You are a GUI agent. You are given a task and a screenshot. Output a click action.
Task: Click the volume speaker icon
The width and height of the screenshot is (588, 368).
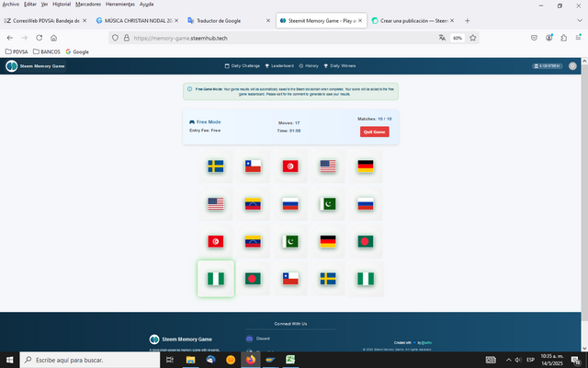[518, 360]
